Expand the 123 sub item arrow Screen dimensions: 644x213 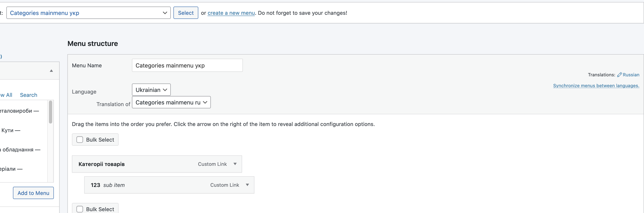pyautogui.click(x=247, y=185)
